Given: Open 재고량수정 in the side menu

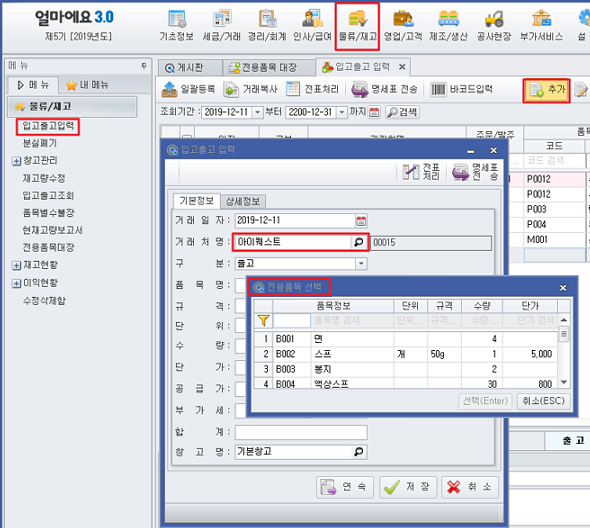Looking at the screenshot, I should click(x=44, y=178).
